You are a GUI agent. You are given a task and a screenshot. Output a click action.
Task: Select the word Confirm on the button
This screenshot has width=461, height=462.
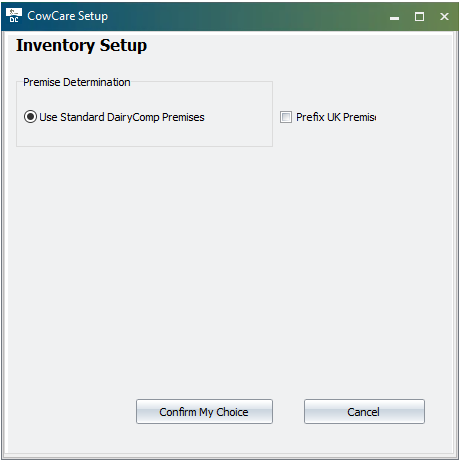(178, 412)
